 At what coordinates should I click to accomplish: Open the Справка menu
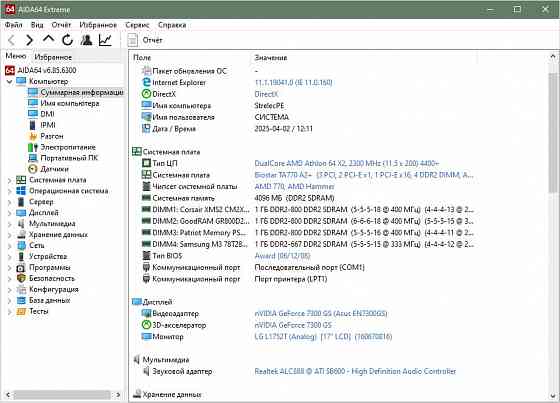[x=172, y=25]
